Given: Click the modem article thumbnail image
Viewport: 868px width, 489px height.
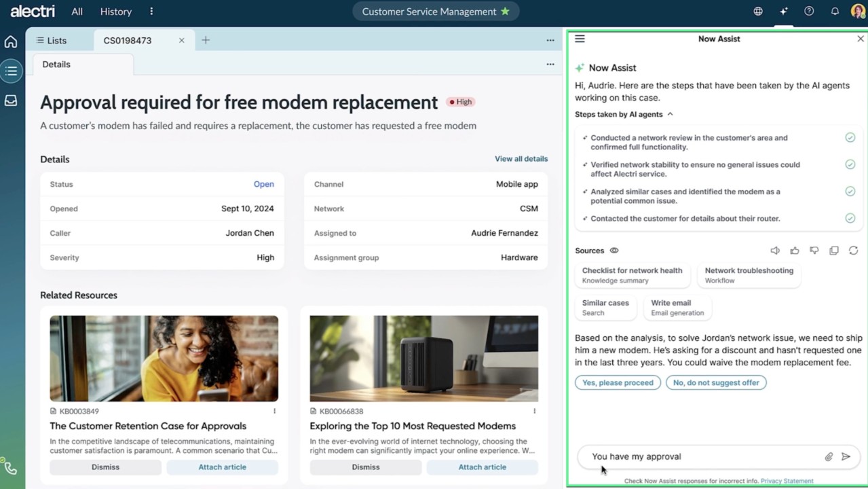Looking at the screenshot, I should pyautogui.click(x=423, y=358).
